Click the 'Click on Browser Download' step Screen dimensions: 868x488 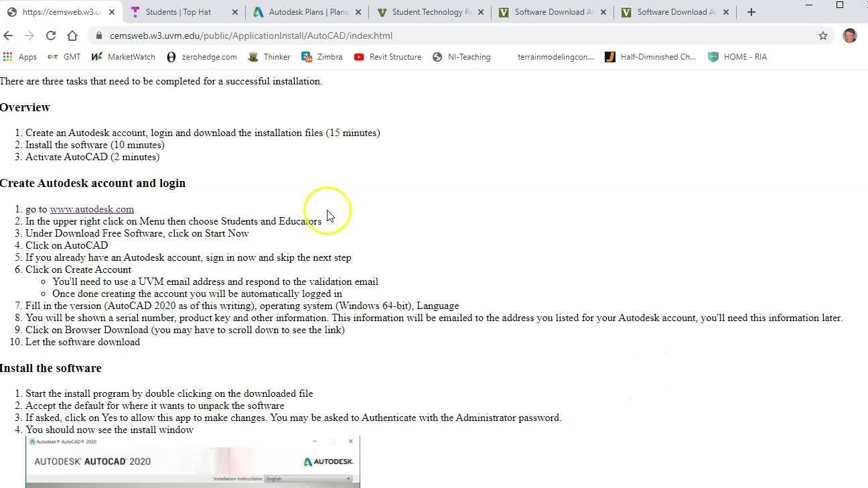pos(185,330)
